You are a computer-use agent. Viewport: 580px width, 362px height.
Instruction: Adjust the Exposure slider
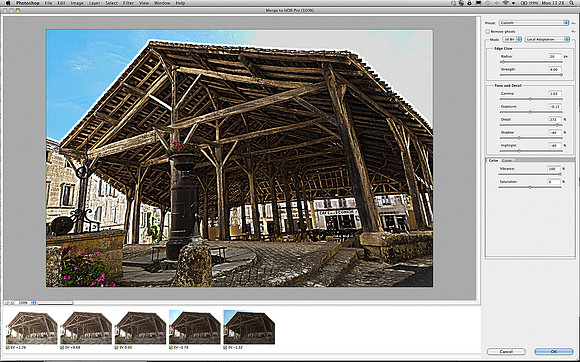coord(530,112)
